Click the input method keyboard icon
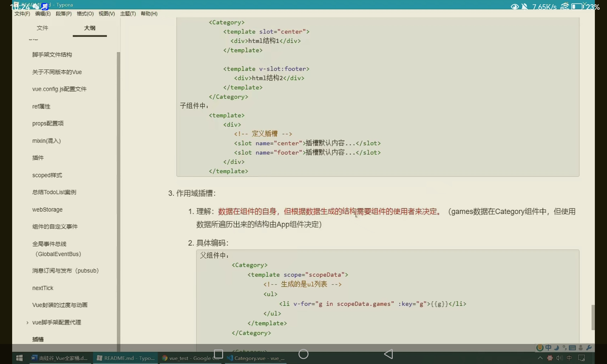 tap(572, 348)
